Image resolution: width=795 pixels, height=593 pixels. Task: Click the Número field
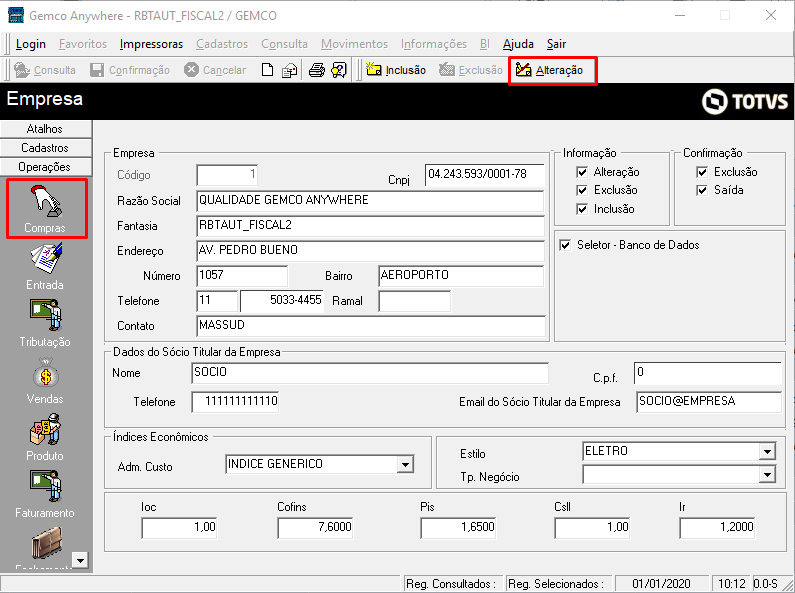tap(242, 276)
